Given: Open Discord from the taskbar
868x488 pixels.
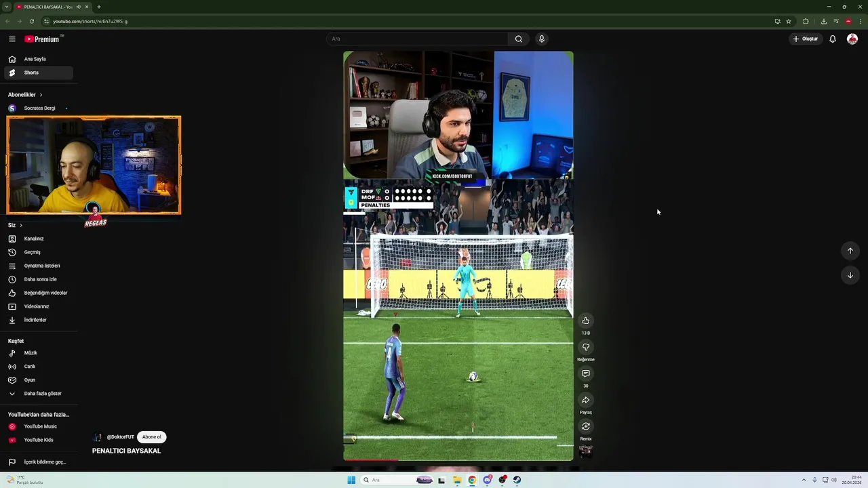Looking at the screenshot, I should [x=487, y=480].
